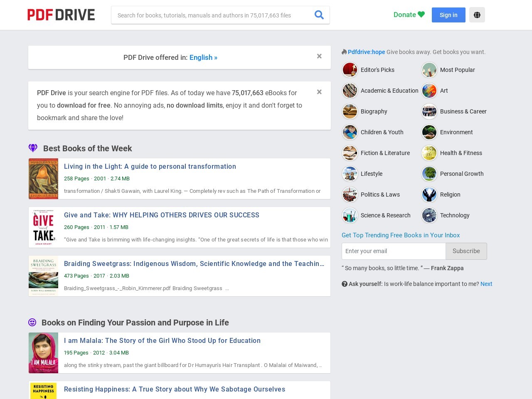Click the Editor's Picks category icon

click(350, 70)
